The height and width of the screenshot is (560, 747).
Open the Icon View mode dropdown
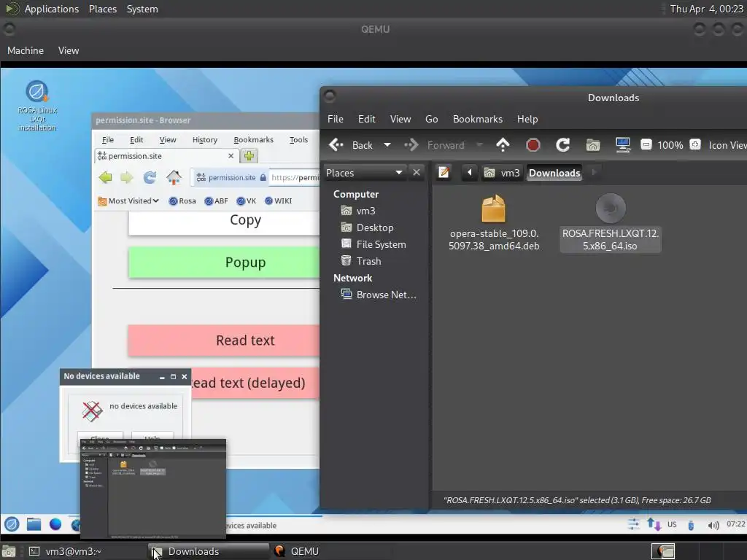727,145
